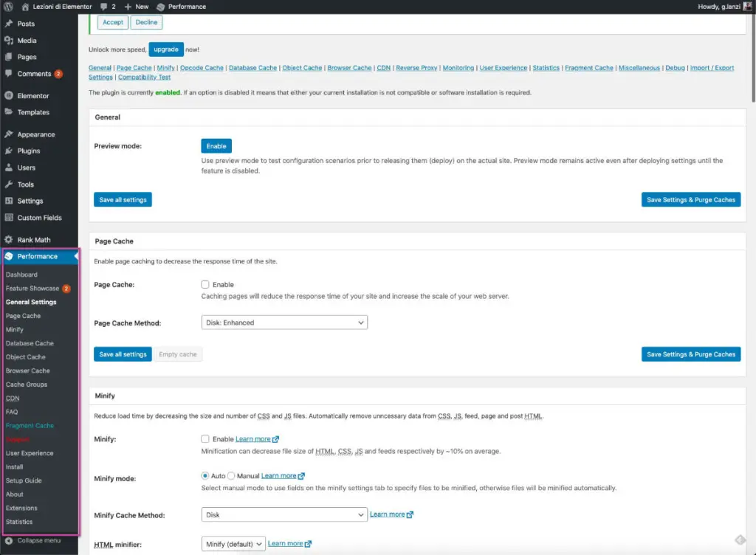Enable the Page Cache checkbox

205,285
